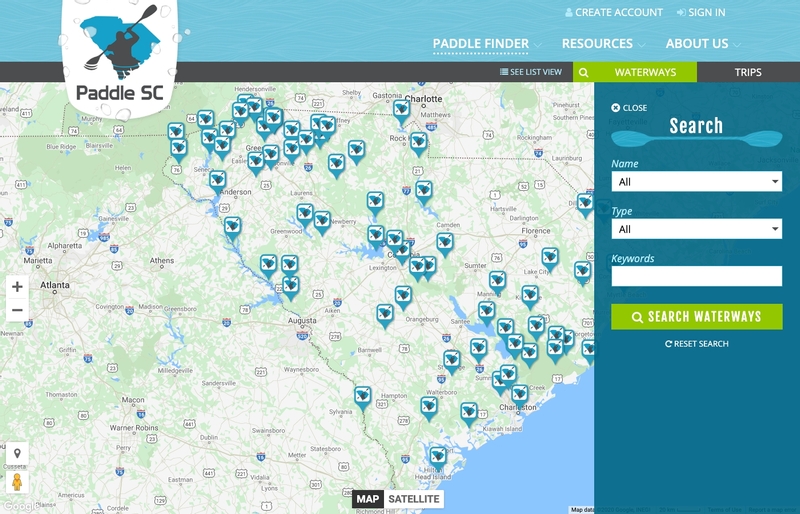Click Reset Search

tap(696, 344)
